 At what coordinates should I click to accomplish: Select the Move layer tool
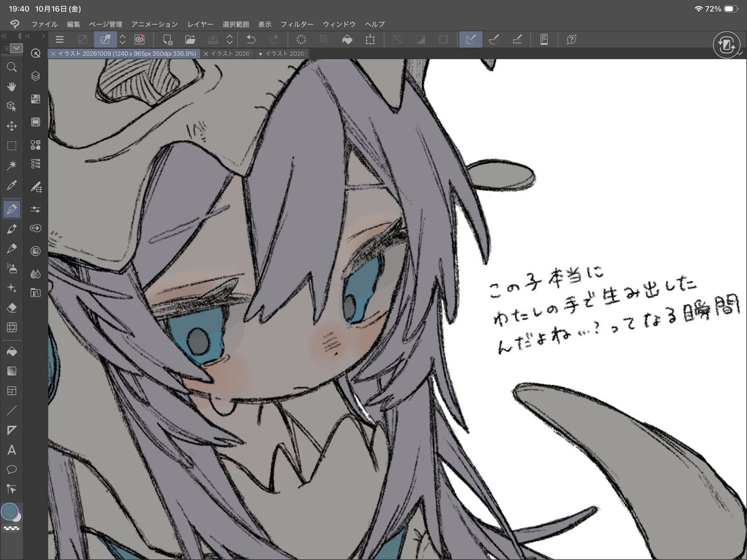11,126
